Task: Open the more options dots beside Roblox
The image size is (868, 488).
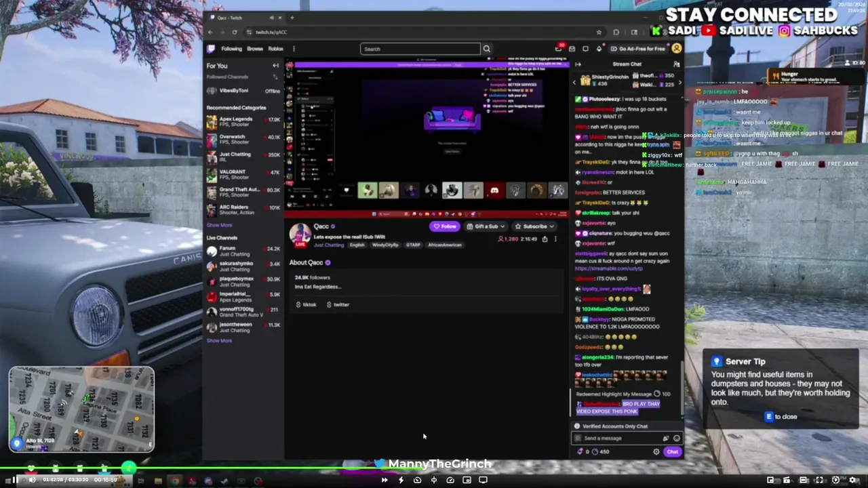Action: point(294,49)
